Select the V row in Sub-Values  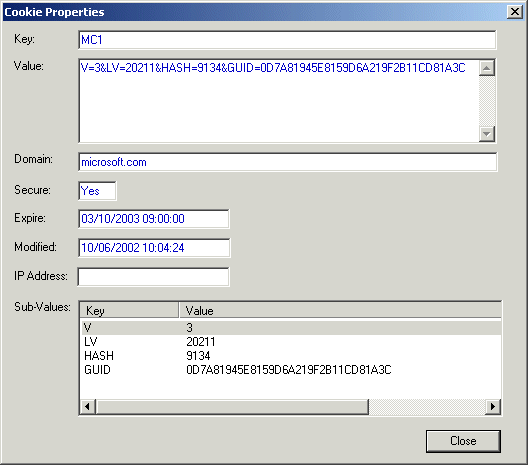[x=291, y=328]
